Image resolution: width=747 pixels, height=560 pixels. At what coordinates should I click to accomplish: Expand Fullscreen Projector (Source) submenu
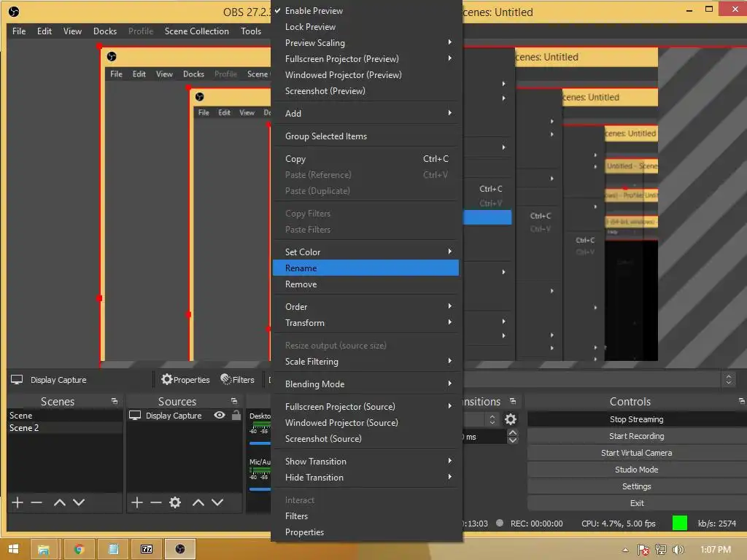(365, 407)
